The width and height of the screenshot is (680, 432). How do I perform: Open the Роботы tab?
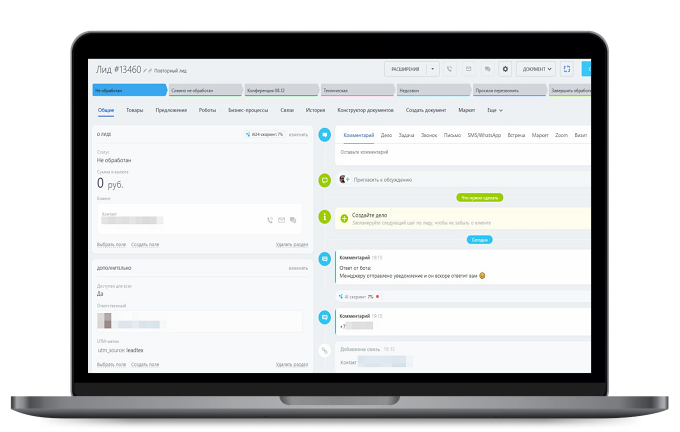tap(207, 110)
